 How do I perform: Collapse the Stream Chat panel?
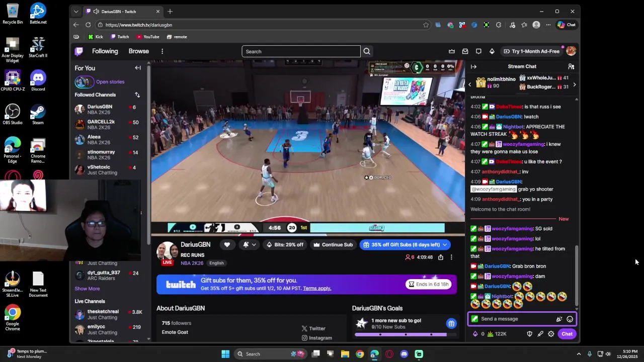tap(473, 66)
